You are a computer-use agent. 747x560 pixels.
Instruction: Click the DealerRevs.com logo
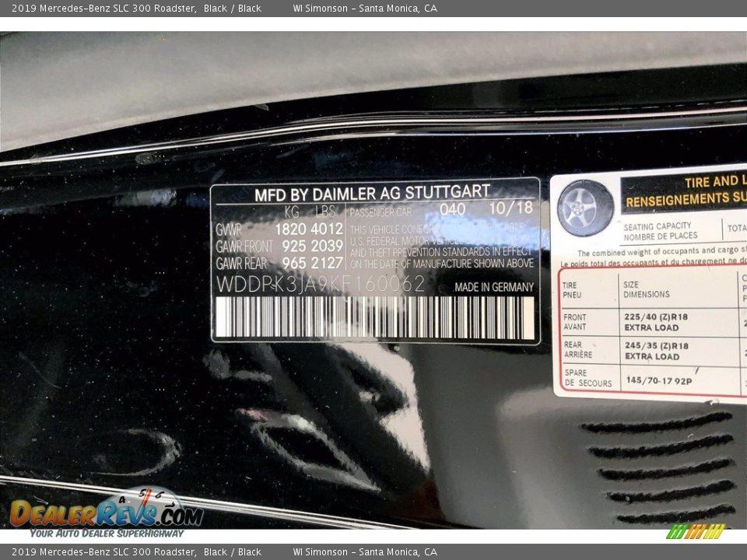click(107, 513)
